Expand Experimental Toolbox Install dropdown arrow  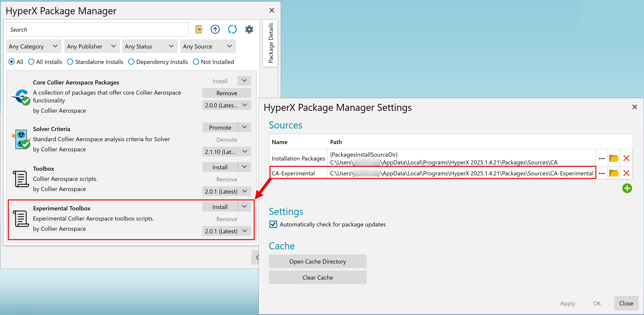click(245, 207)
